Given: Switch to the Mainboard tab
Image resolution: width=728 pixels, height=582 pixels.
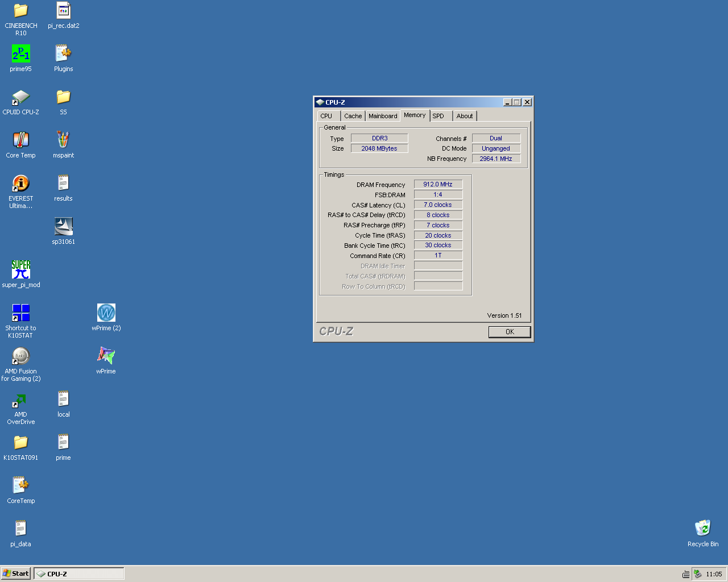Looking at the screenshot, I should [x=383, y=116].
